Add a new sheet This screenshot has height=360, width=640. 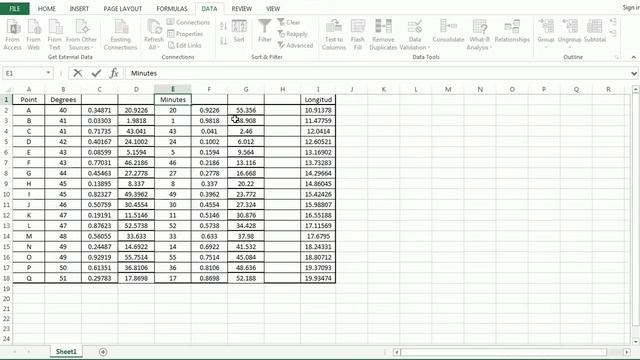[103, 352]
